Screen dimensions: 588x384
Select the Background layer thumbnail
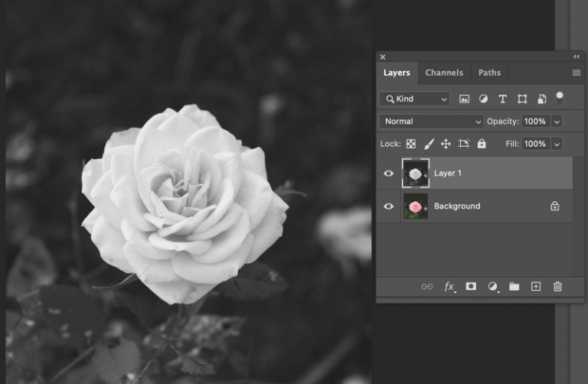416,206
